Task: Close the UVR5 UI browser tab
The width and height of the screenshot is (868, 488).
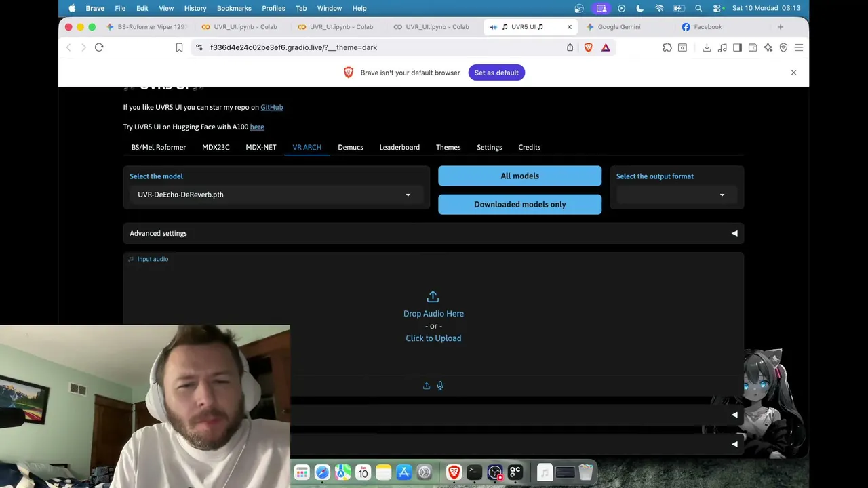Action: 570,27
